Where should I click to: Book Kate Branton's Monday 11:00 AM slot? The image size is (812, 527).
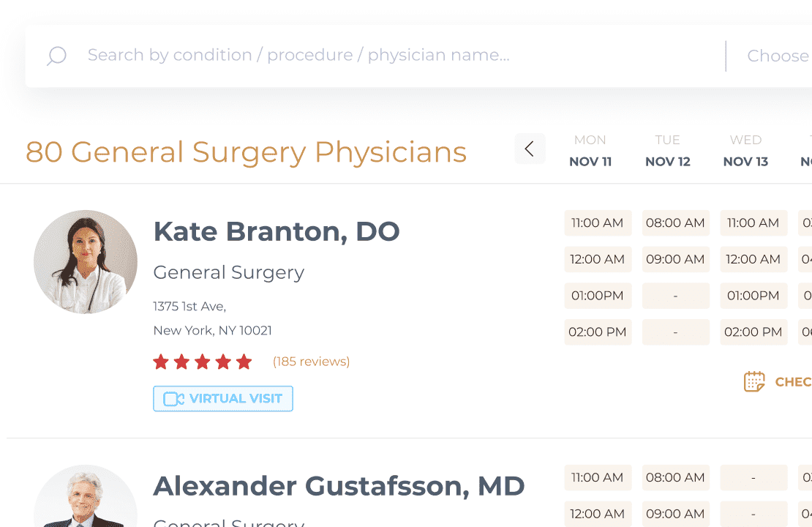tap(598, 223)
